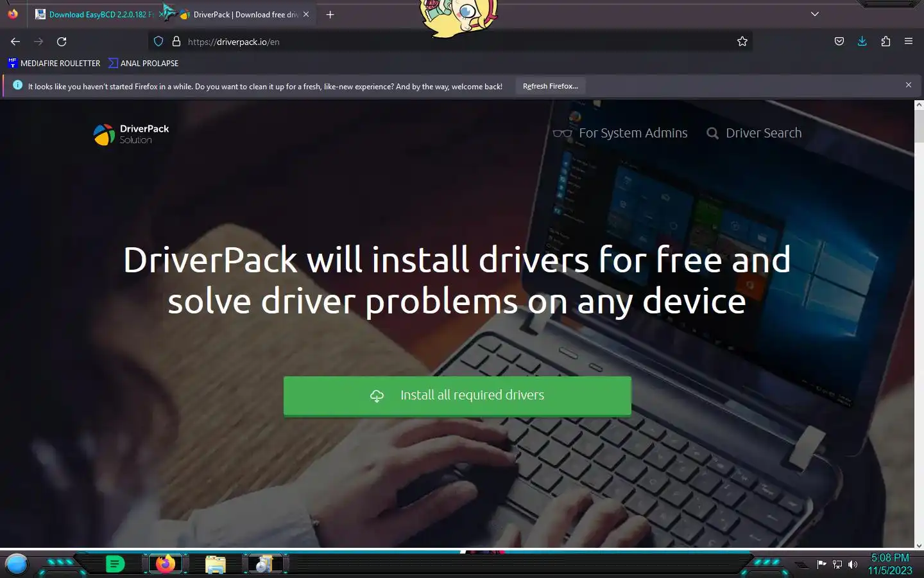
Task: List all tabs with the chevron
Action: tap(815, 14)
